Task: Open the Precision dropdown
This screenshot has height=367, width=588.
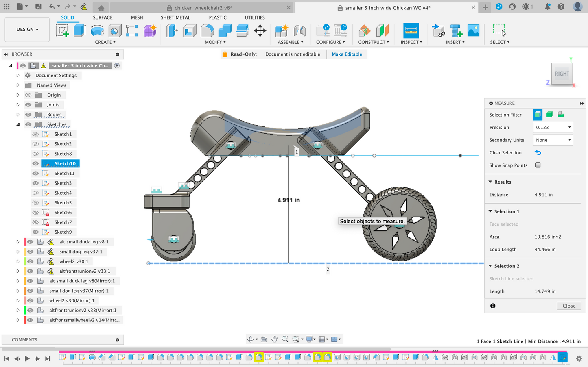Action: 553,127
